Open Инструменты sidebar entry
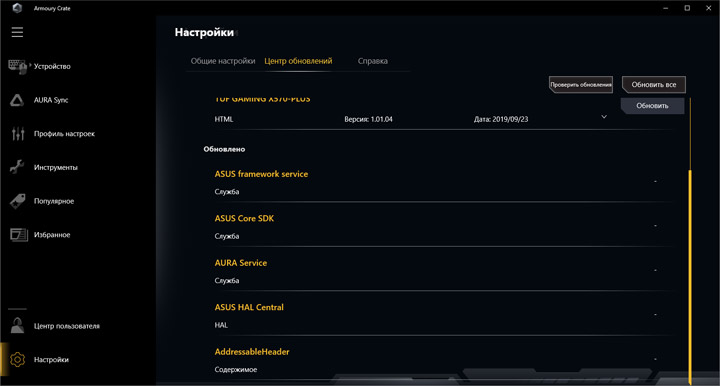Image resolution: width=720 pixels, height=386 pixels. pos(56,168)
